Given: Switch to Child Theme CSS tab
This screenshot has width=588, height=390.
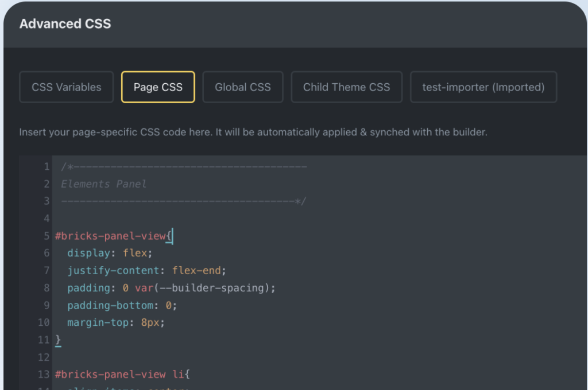Looking at the screenshot, I should click(346, 87).
